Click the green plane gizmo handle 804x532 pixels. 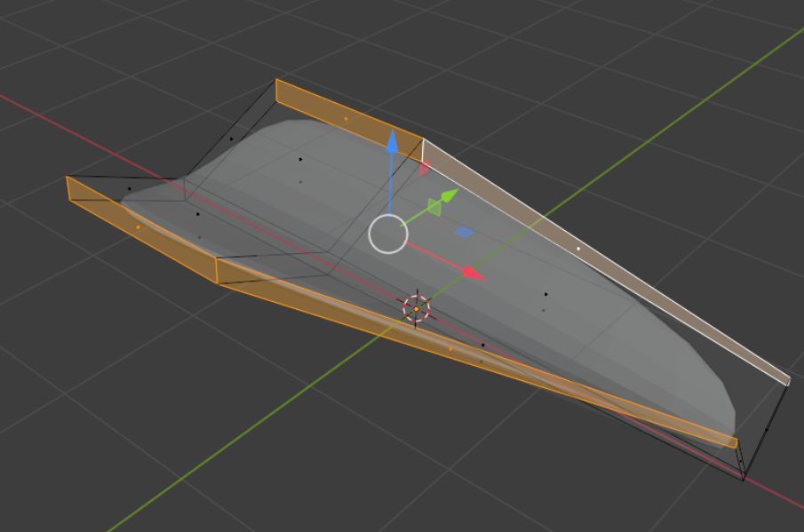click(x=434, y=207)
